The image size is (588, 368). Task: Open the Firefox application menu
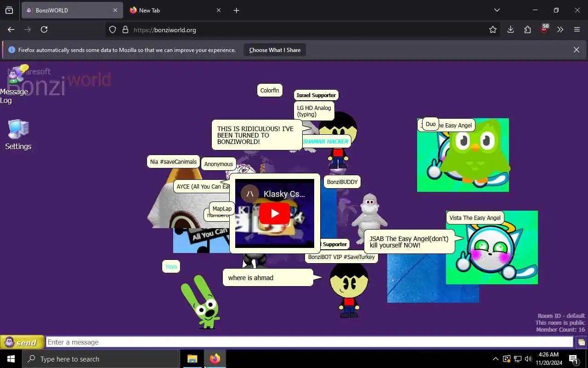click(x=577, y=29)
